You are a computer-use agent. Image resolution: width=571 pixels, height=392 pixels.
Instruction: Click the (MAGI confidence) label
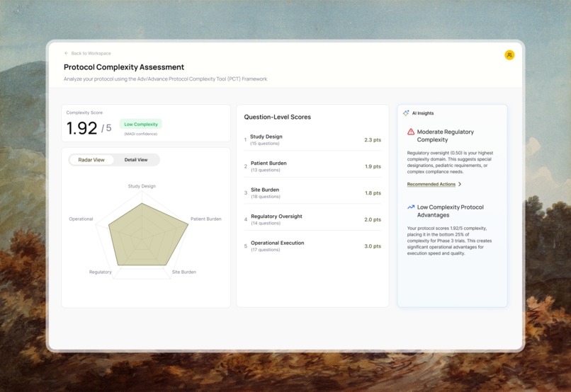[140, 134]
